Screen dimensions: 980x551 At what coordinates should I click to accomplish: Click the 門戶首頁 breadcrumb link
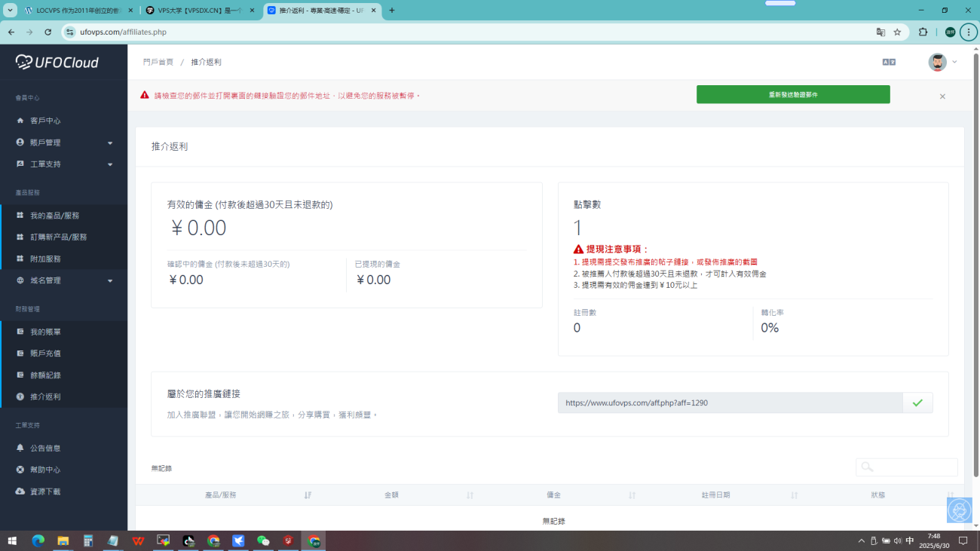point(158,62)
